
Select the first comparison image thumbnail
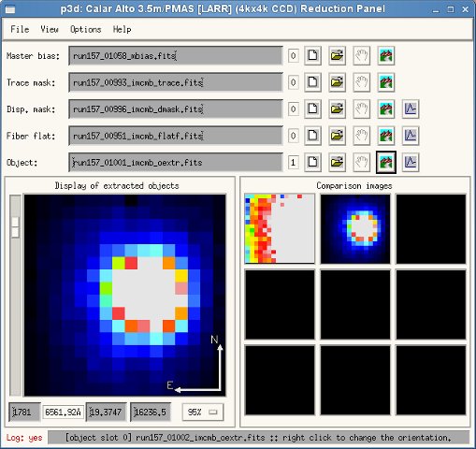point(280,228)
